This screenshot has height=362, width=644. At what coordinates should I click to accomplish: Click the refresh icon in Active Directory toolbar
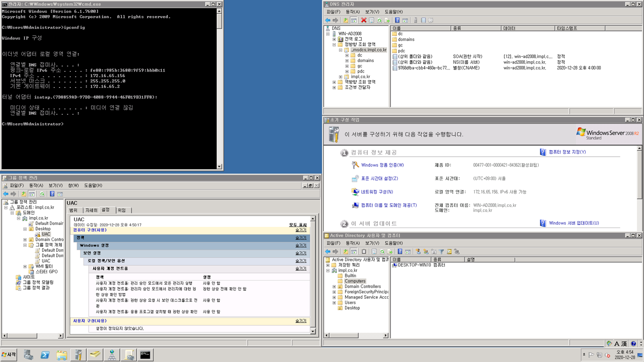382,251
